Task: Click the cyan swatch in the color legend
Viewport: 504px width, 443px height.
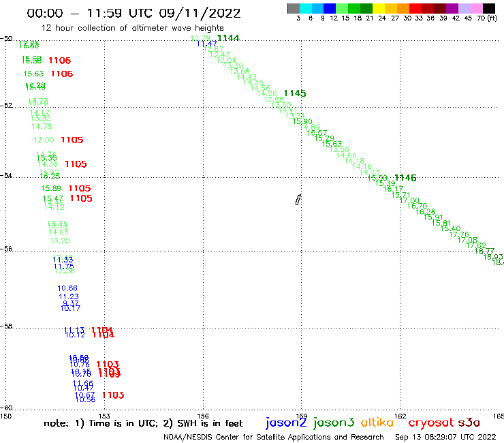Action: [306, 8]
